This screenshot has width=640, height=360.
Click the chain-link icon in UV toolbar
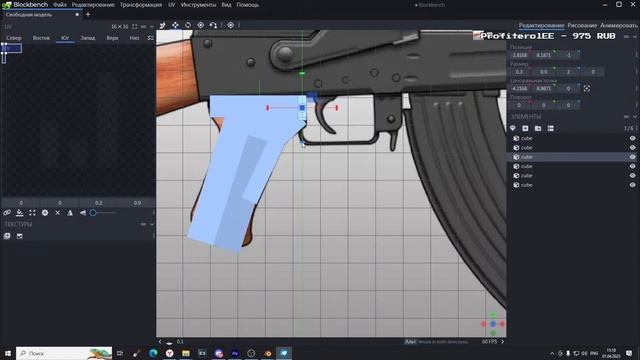click(x=7, y=213)
